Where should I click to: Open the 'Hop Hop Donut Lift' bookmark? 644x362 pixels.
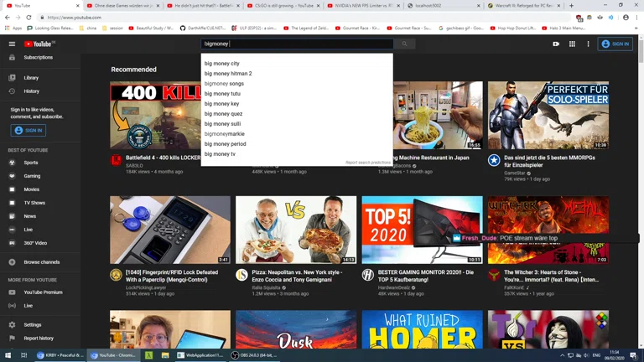(x=512, y=28)
